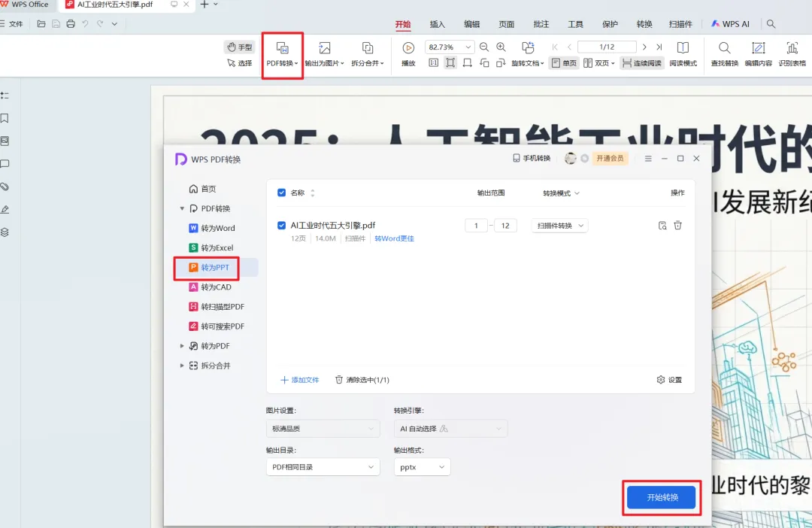This screenshot has height=528, width=812.
Task: Click the open folder icon in quick toolbar
Action: coord(41,24)
